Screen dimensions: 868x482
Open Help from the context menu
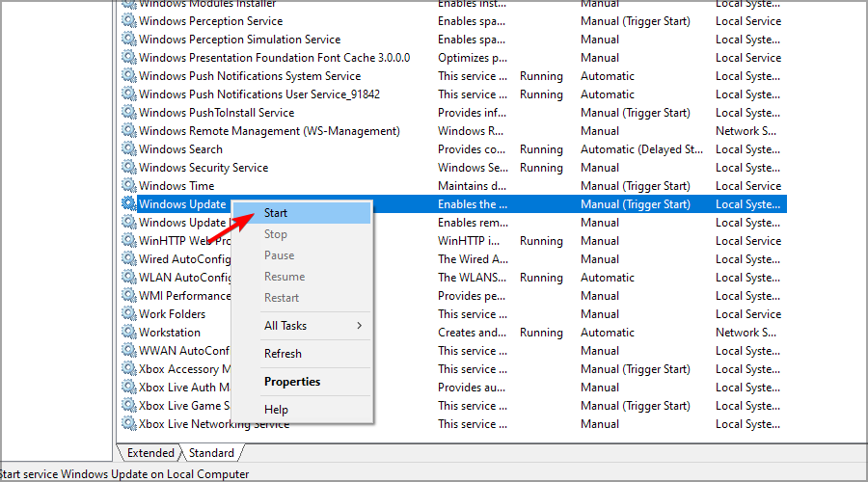point(302,410)
